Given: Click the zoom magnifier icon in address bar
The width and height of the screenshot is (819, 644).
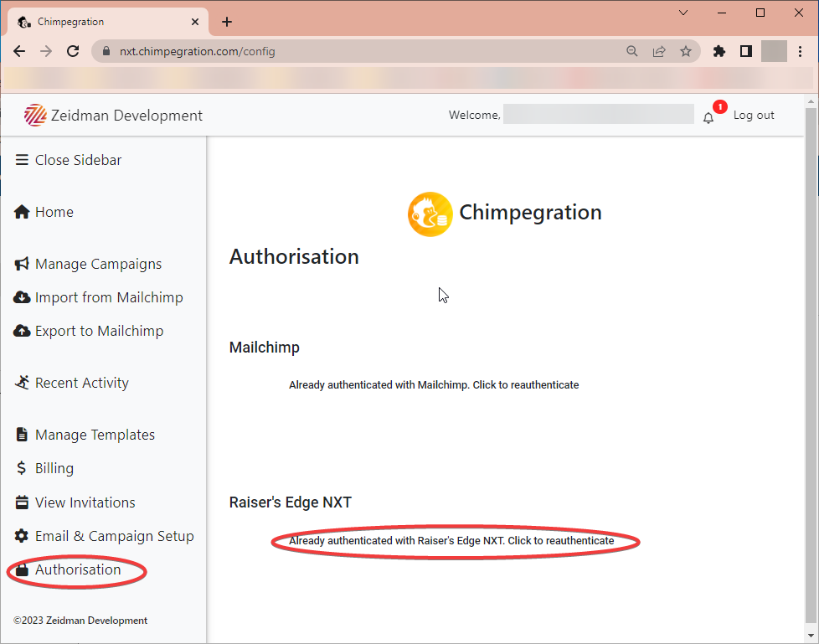Looking at the screenshot, I should [x=632, y=51].
